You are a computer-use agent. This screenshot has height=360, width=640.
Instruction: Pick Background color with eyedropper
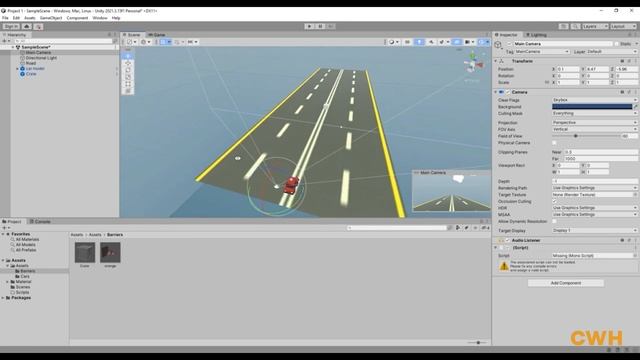[x=636, y=107]
